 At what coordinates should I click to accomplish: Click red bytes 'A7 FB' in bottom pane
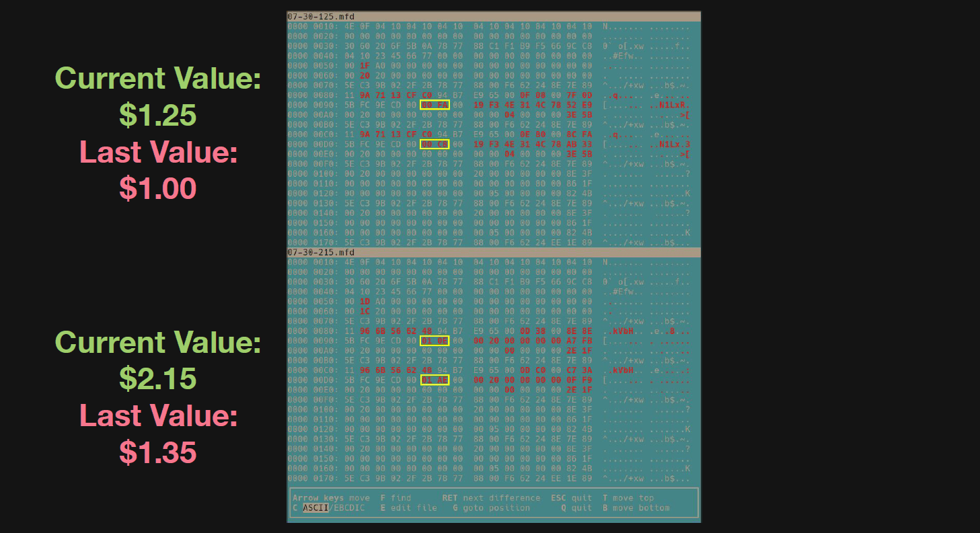(579, 341)
